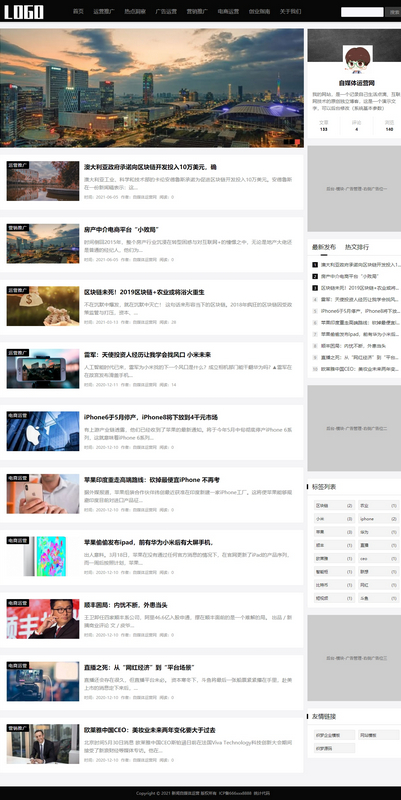Select the red carousel indicator on banner

click(297, 142)
